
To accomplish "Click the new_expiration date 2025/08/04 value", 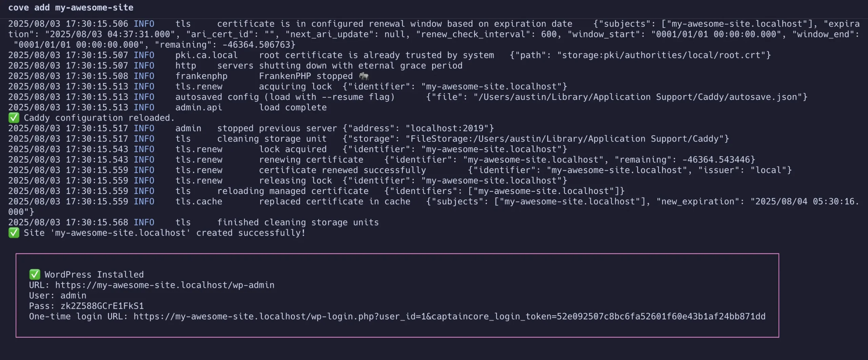I will coord(805,202).
